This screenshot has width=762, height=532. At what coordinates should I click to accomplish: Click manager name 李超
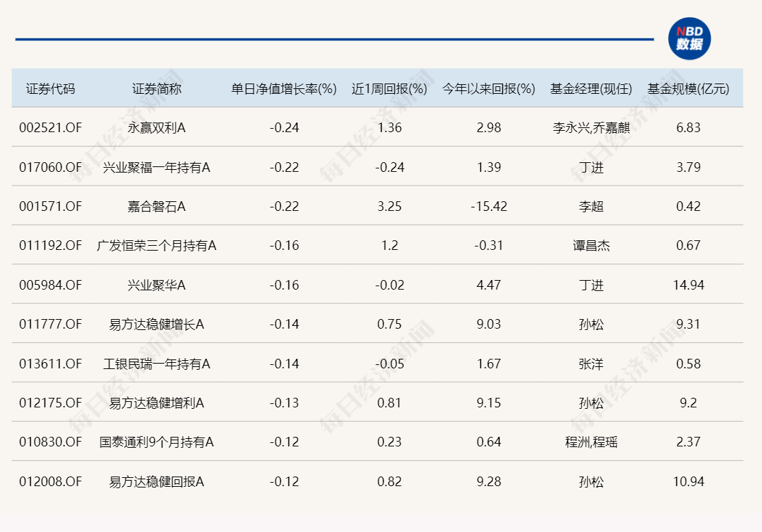point(591,206)
